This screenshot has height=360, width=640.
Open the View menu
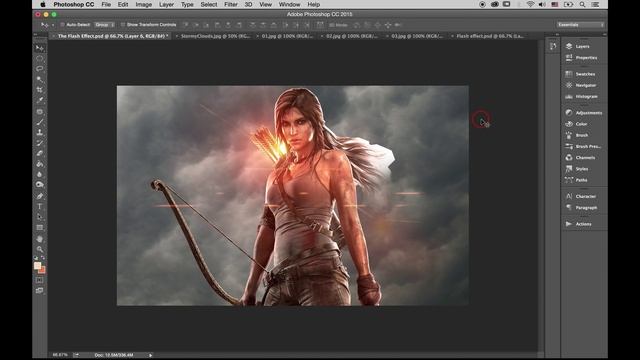266,4
